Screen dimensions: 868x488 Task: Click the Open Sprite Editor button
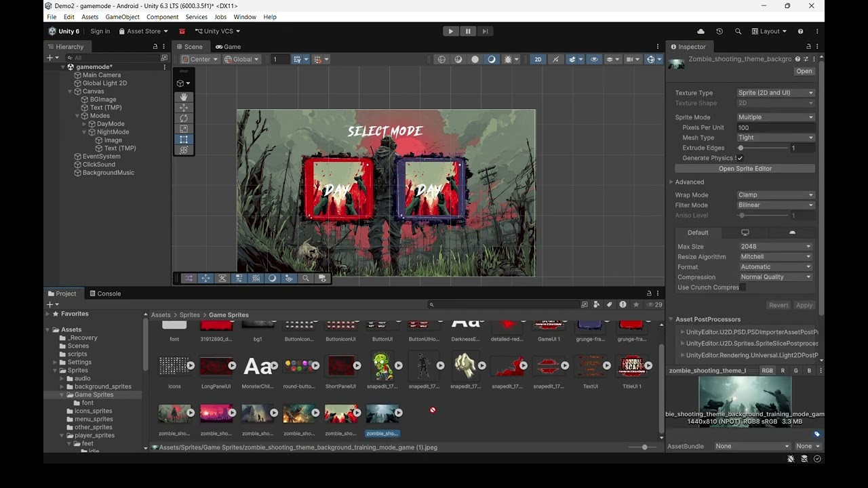[745, 169]
